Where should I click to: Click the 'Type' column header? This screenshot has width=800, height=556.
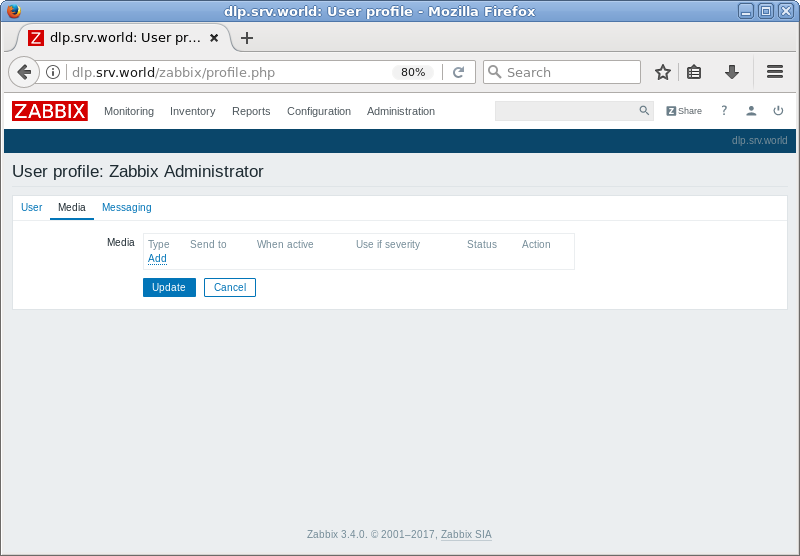159,244
